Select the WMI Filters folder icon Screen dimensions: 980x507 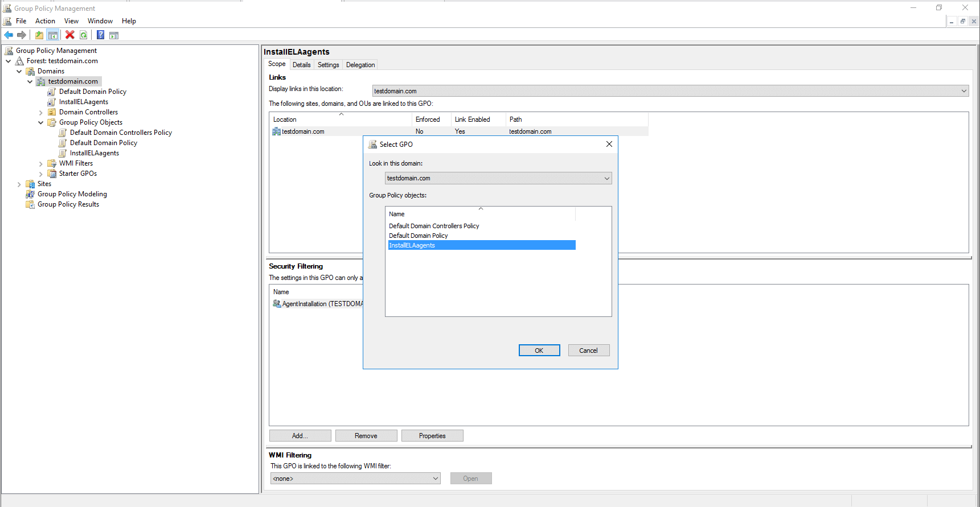click(x=52, y=163)
